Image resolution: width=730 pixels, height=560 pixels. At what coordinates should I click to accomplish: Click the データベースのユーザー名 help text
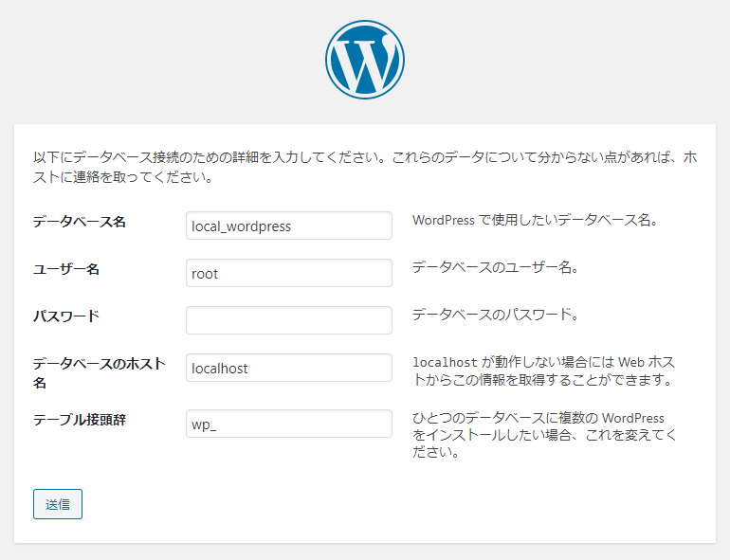495,267
